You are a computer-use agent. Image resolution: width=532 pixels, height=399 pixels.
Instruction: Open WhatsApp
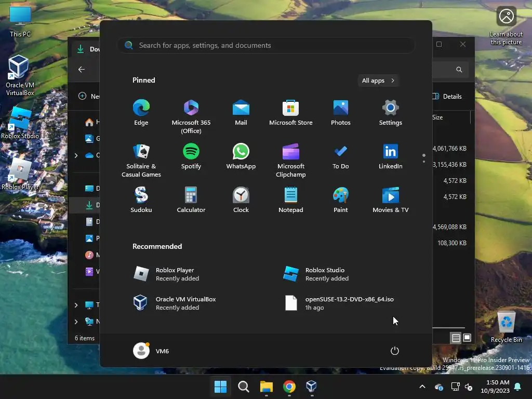coord(241,157)
